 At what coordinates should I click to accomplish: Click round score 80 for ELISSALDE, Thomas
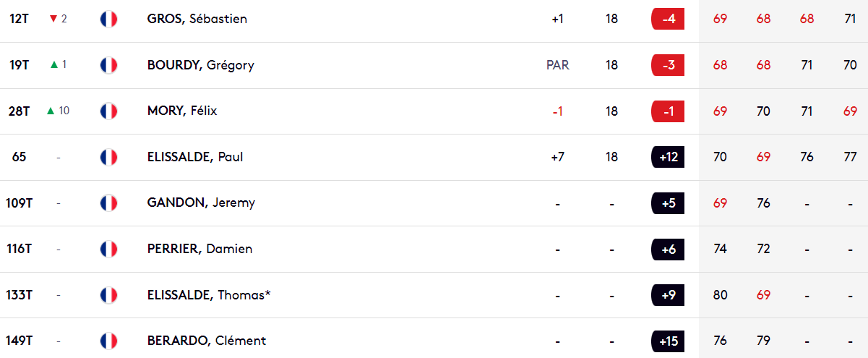720,295
